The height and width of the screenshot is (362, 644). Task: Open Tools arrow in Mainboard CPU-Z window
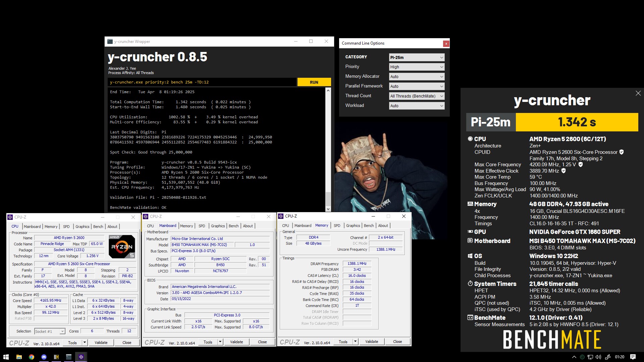tap(220, 342)
